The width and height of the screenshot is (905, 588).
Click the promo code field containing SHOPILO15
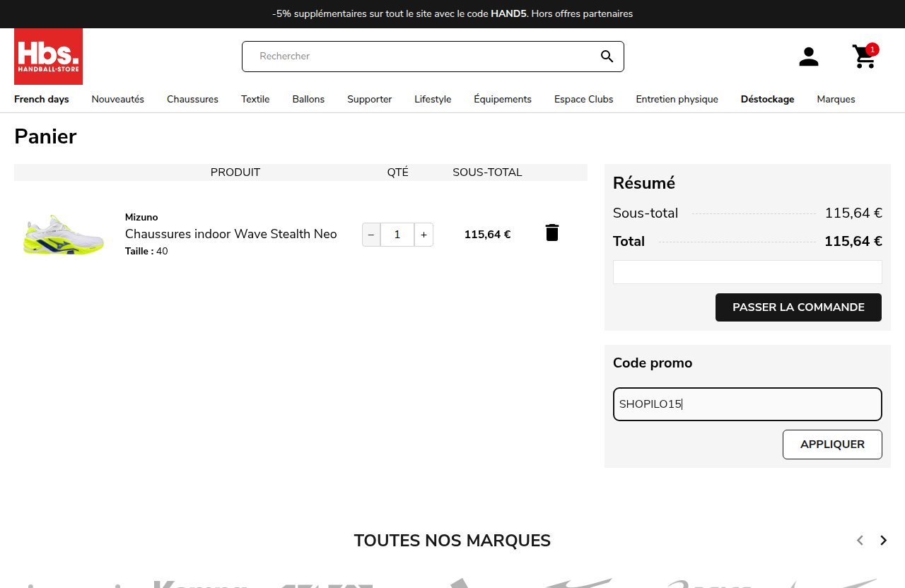pyautogui.click(x=747, y=404)
